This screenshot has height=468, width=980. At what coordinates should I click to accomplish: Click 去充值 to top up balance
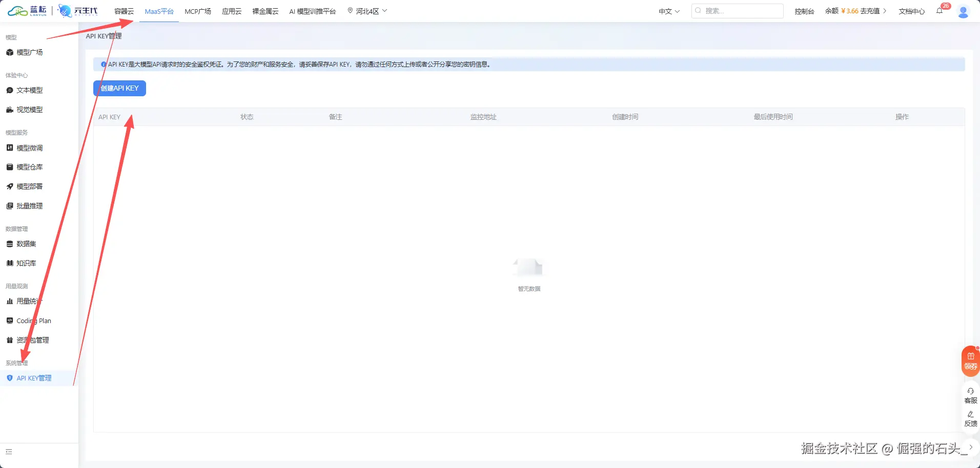point(873,11)
